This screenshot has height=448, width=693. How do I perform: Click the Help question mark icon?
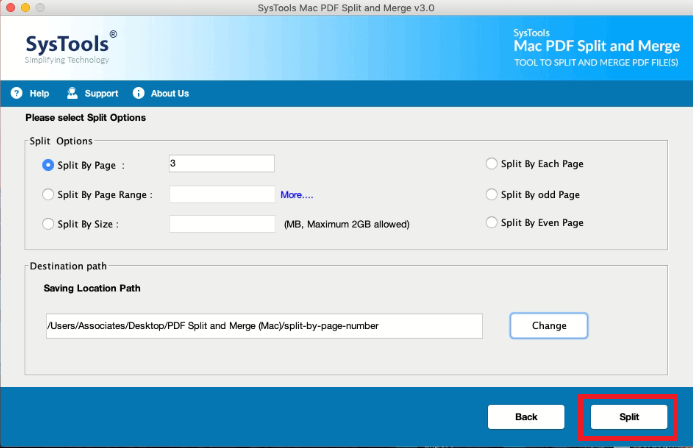click(x=16, y=93)
